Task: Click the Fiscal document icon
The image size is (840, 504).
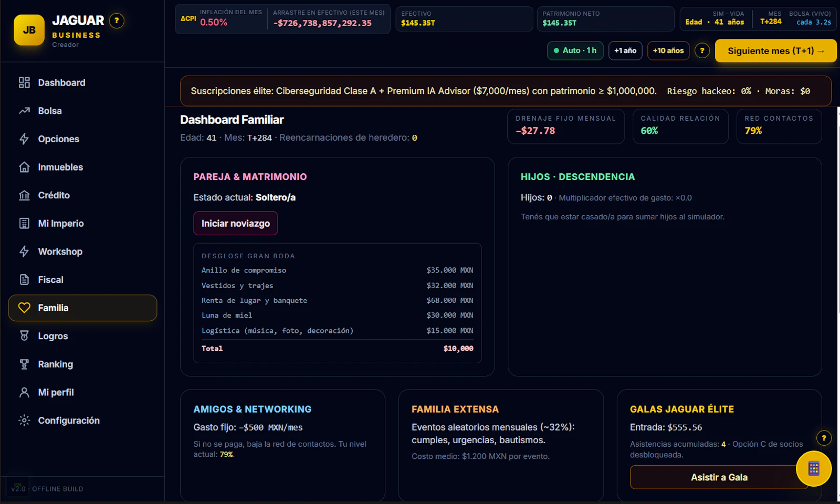Action: pos(24,280)
